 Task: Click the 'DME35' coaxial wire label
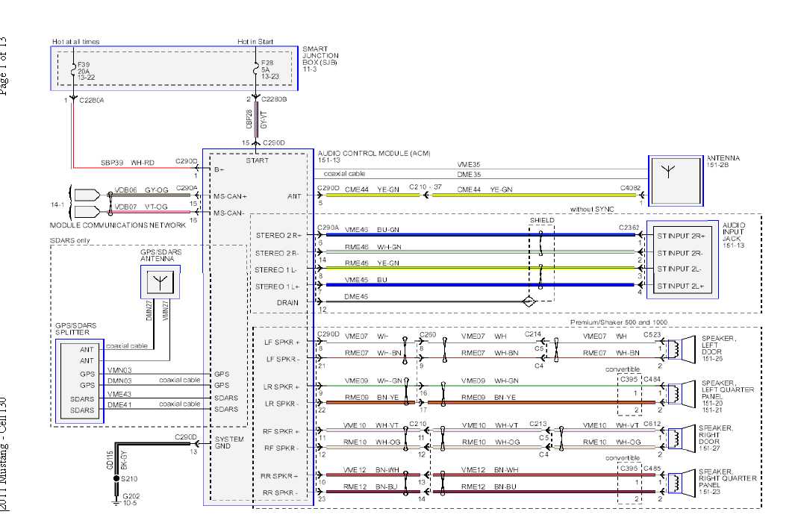(469, 175)
